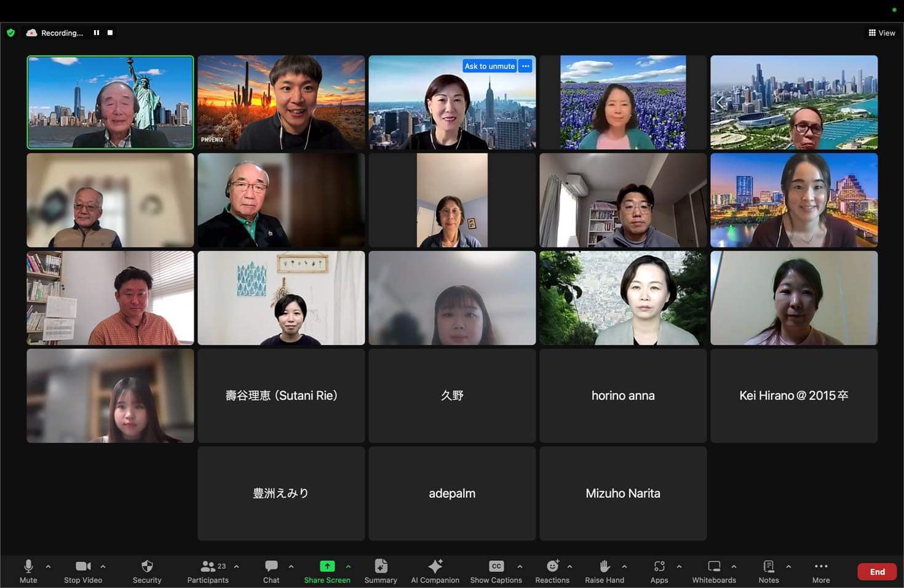Open the View layout menu
The width and height of the screenshot is (904, 588).
[x=881, y=33]
